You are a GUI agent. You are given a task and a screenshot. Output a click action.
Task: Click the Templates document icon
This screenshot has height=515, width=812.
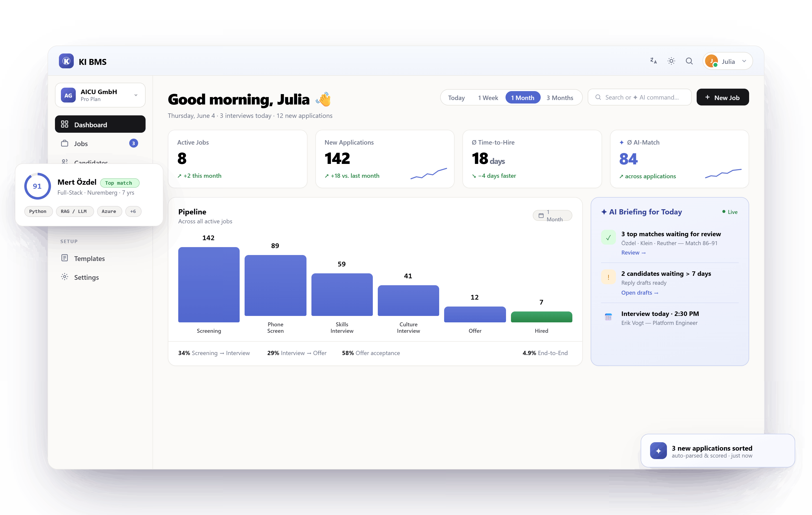click(x=64, y=258)
